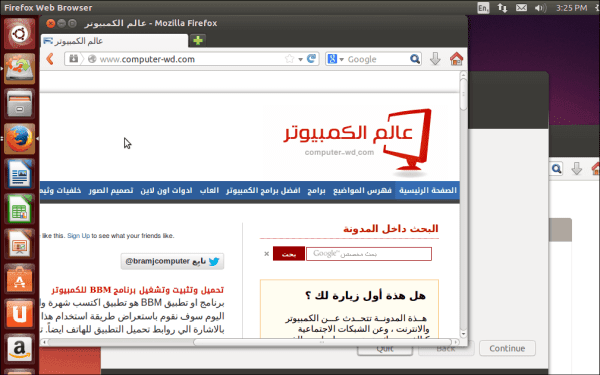Viewport: 600px width, 375px height.
Task: Click the Firefox launcher icon
Action: click(x=20, y=139)
